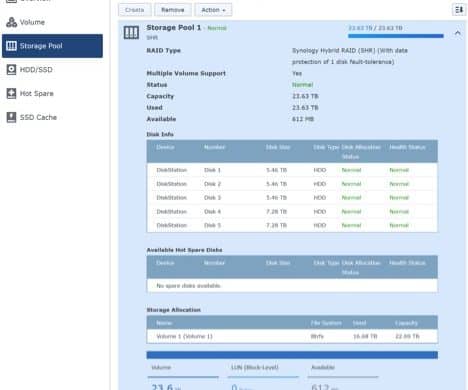Click the storage allocation usage bar

coord(292,355)
